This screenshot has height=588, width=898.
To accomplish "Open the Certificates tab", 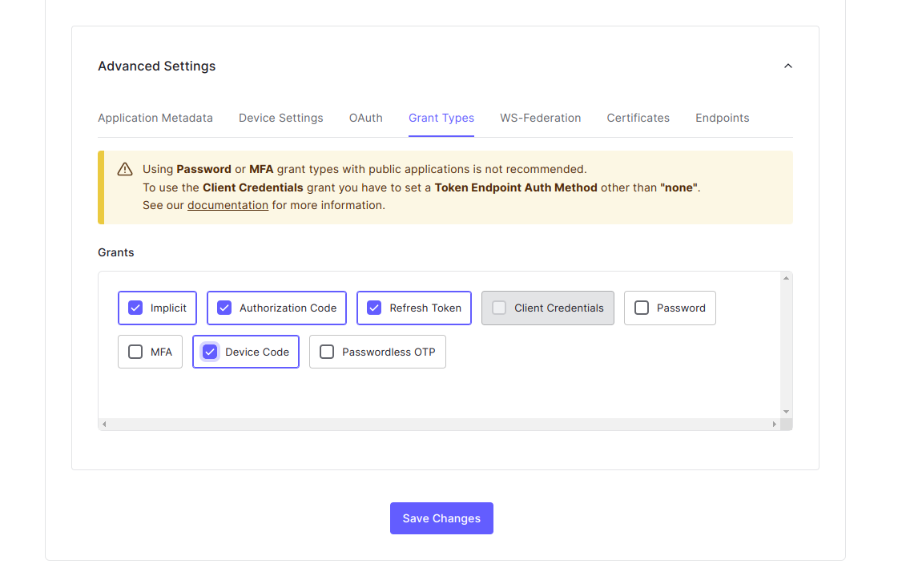I will [x=638, y=118].
